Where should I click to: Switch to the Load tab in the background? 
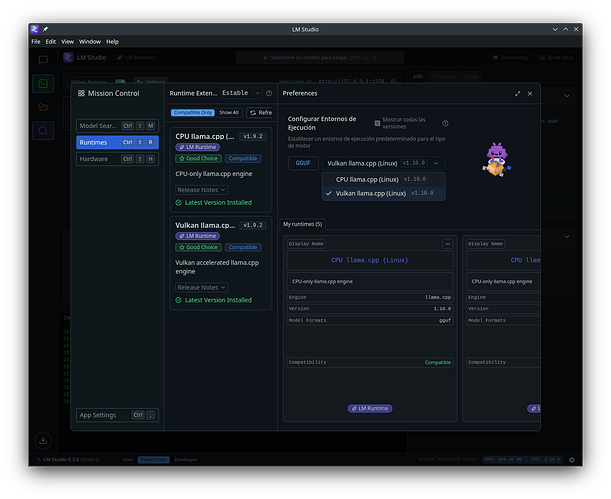coord(471,76)
